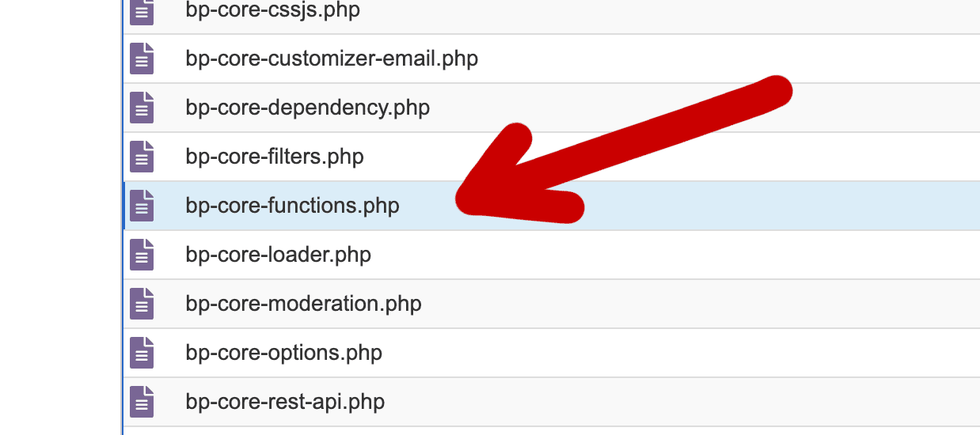This screenshot has width=980, height=435.
Task: Select the bp-core-rest-api.php filename
Action: 285,402
